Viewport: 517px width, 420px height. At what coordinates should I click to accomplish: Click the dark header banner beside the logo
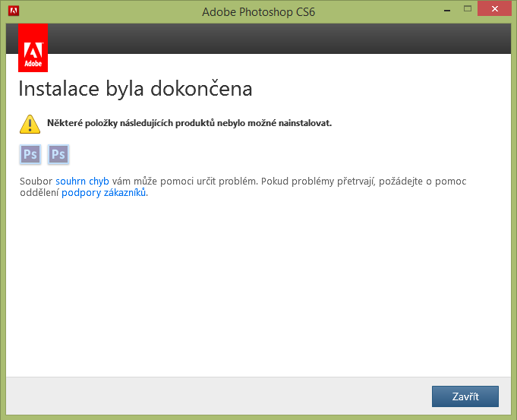(273, 39)
